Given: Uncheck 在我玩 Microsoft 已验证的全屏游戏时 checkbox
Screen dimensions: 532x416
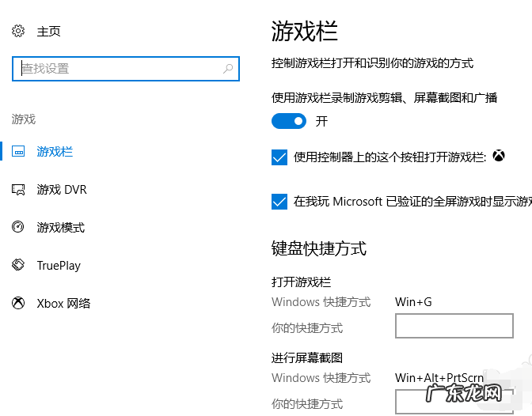Looking at the screenshot, I should pos(279,202).
